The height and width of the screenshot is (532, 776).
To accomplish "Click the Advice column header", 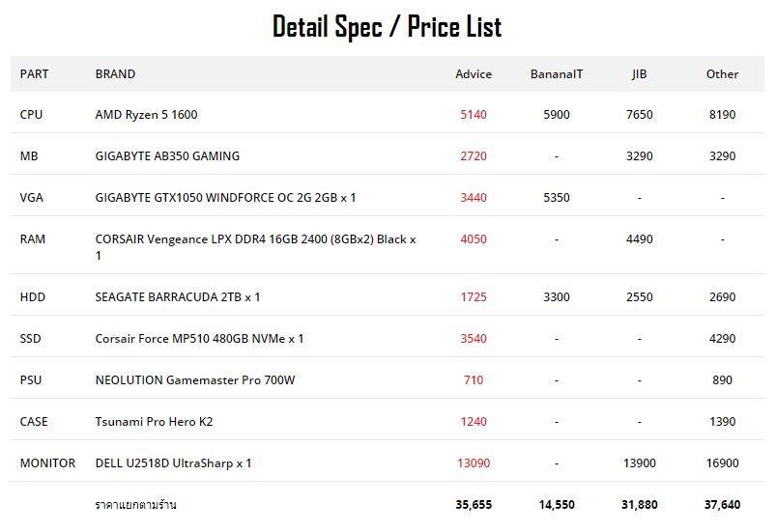I will [x=474, y=74].
